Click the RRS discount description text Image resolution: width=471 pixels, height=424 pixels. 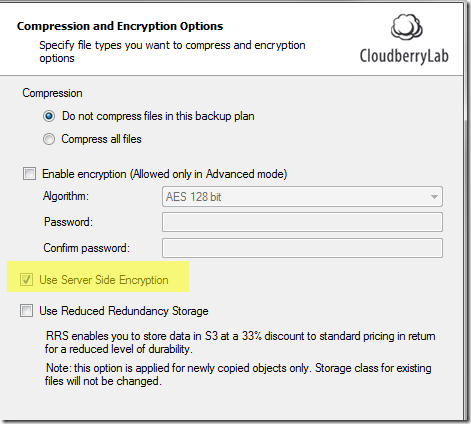point(240,342)
